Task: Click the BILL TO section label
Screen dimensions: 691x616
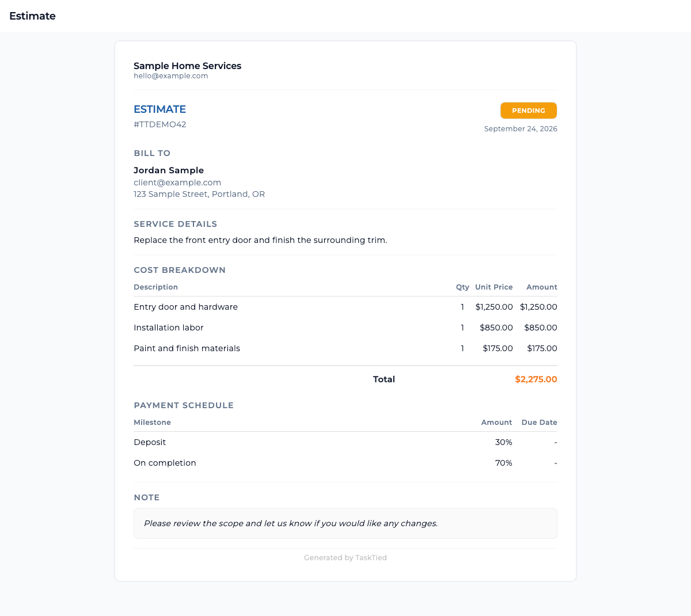Action: click(152, 153)
